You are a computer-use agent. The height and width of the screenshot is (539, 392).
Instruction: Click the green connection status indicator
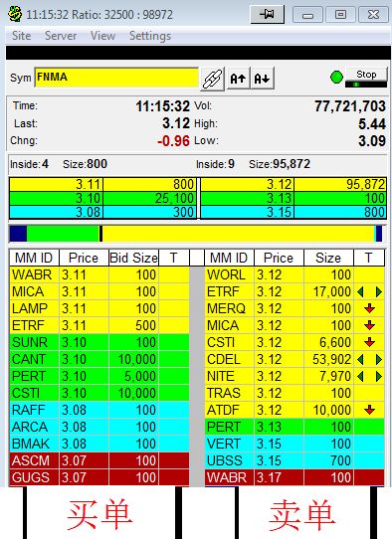coord(336,77)
